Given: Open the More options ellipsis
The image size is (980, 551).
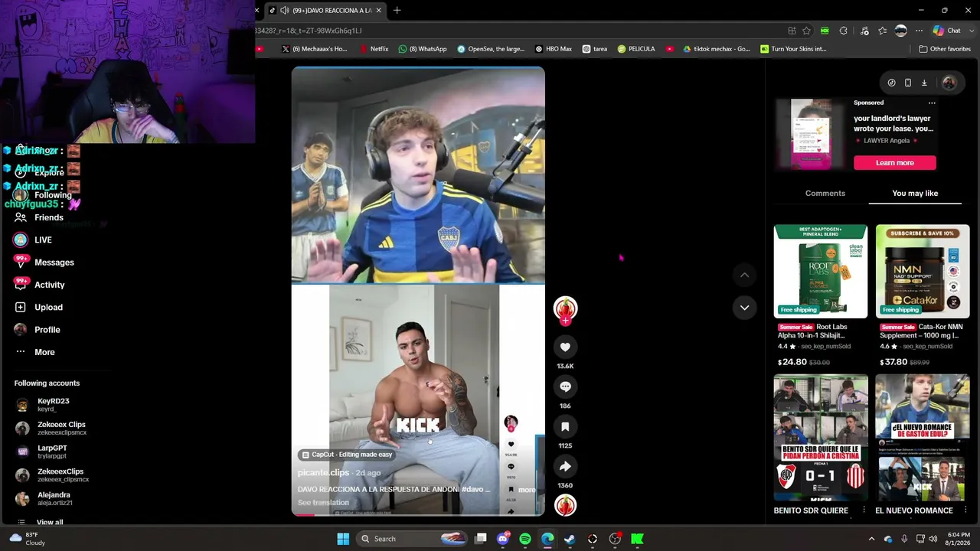Looking at the screenshot, I should 21,352.
